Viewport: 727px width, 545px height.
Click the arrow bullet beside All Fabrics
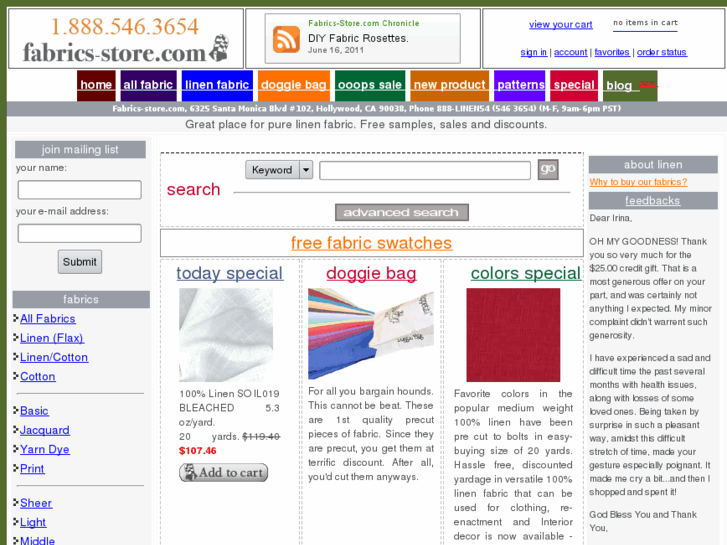click(x=16, y=318)
